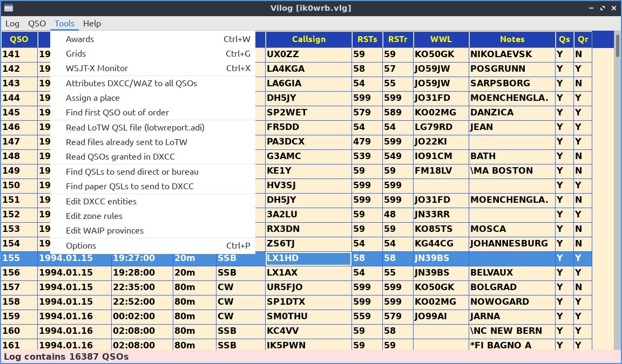The height and width of the screenshot is (364, 622).
Task: Click the Callsign column header
Action: (x=309, y=39)
